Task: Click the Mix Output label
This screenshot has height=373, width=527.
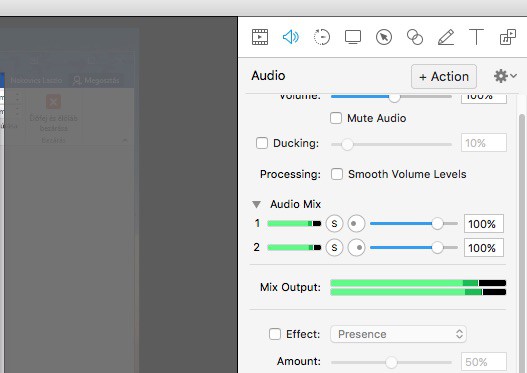Action: pos(290,287)
